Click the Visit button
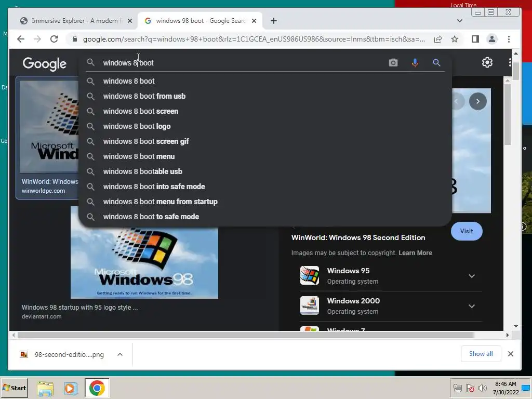This screenshot has height=399, width=532. click(x=467, y=231)
